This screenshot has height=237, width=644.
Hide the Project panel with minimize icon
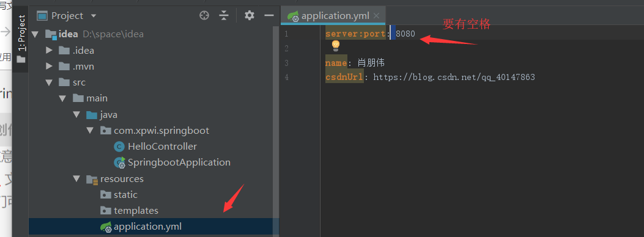[269, 16]
